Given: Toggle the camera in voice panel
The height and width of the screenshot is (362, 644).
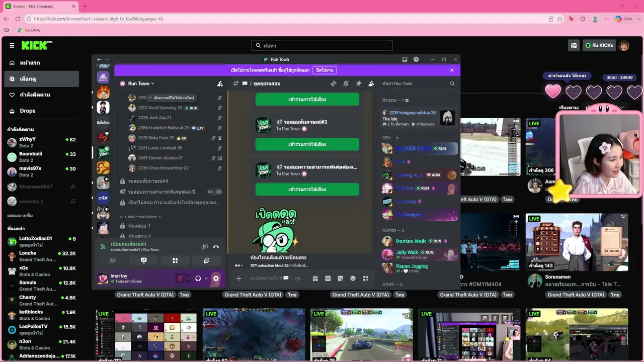Looking at the screenshot, I should pyautogui.click(x=113, y=260).
